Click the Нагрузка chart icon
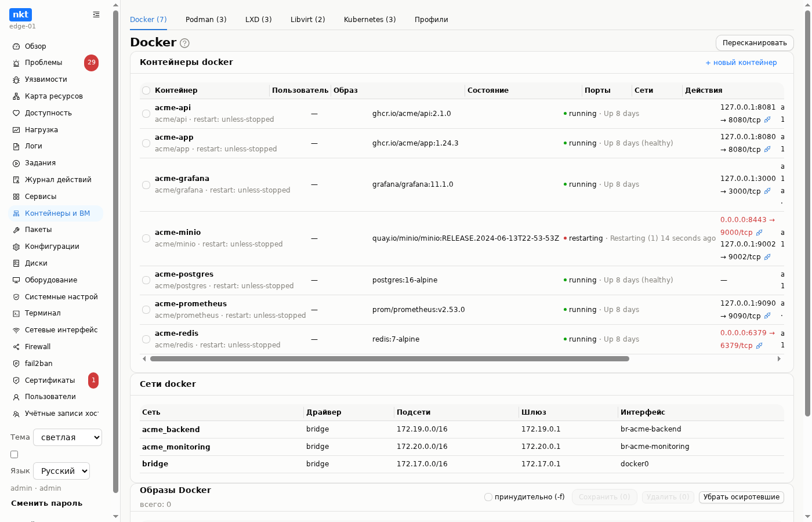 point(16,130)
